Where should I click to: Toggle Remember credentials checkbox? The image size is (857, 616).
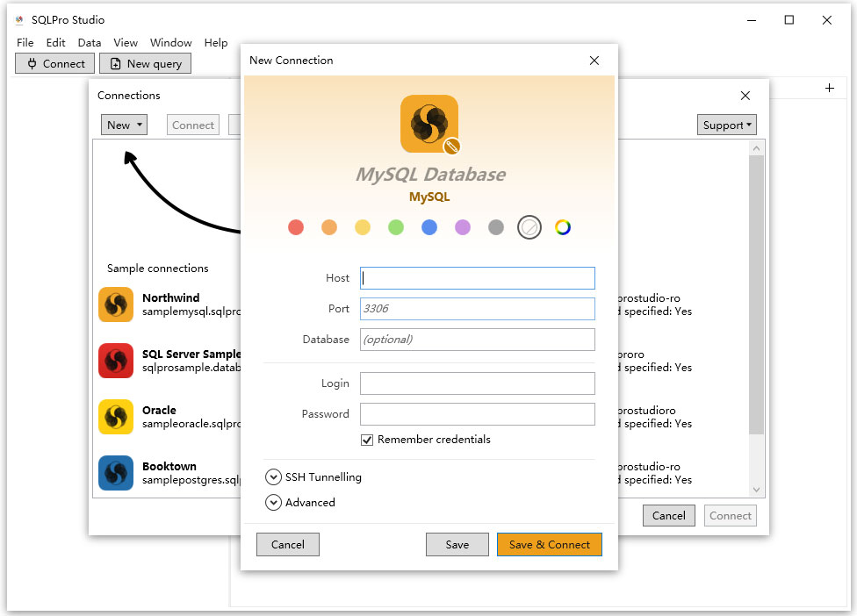367,441
